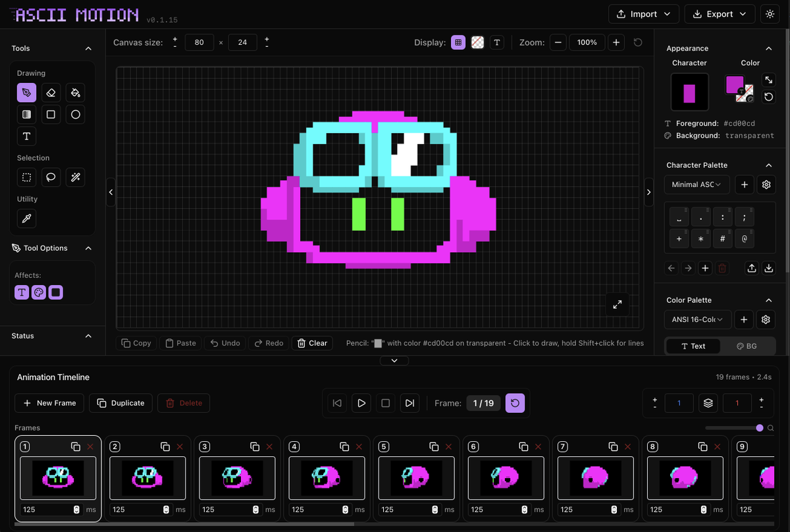Switch to the BG tab in Color Palette
790x532 pixels.
click(748, 346)
